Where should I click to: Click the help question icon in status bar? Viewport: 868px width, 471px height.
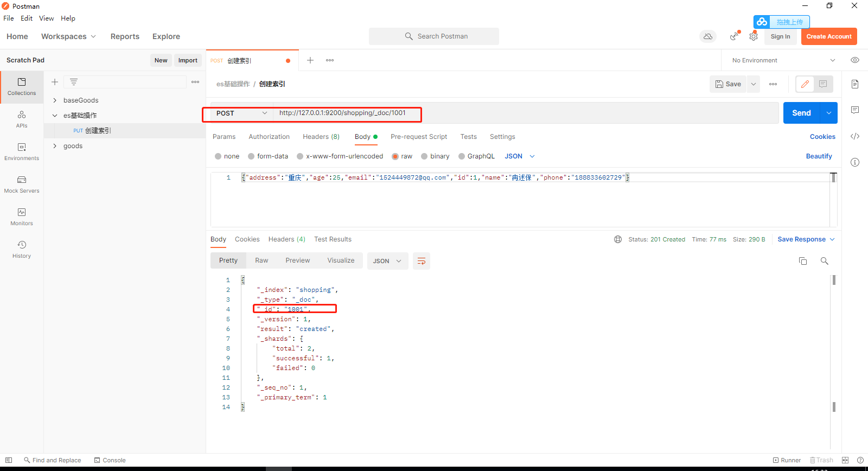(860, 460)
